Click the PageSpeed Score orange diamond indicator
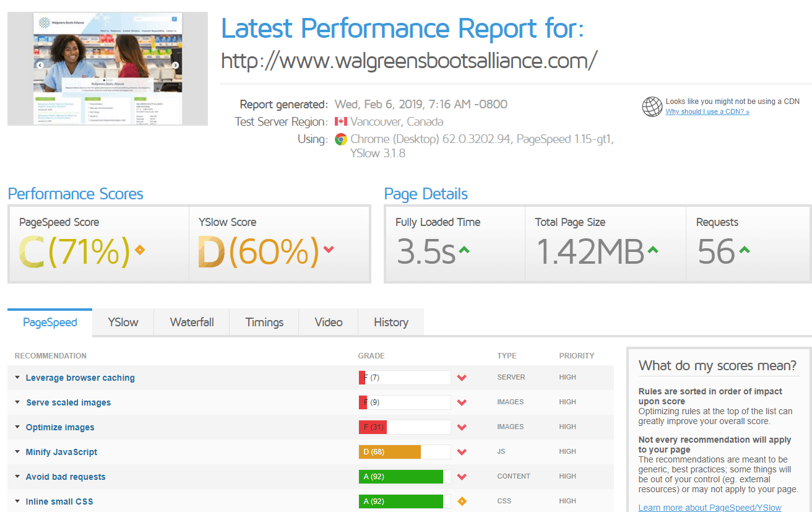Screen dimensions: 812x512 pyautogui.click(x=140, y=250)
